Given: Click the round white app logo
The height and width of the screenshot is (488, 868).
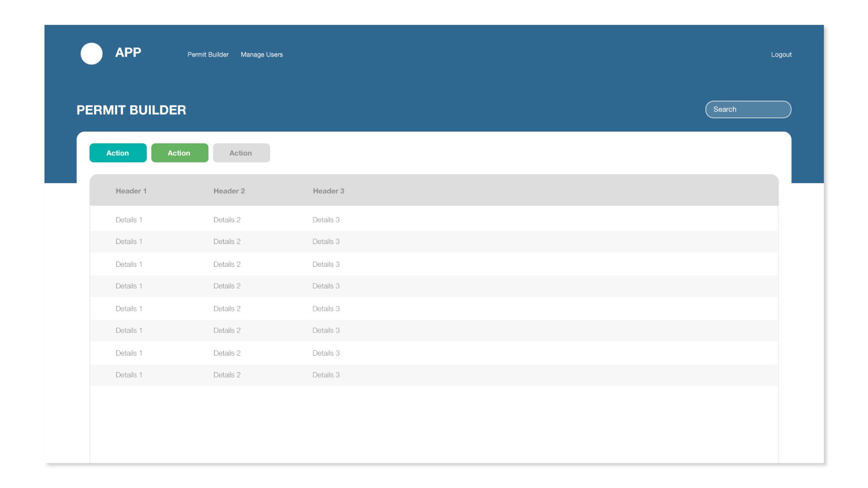Looking at the screenshot, I should pyautogui.click(x=92, y=54).
